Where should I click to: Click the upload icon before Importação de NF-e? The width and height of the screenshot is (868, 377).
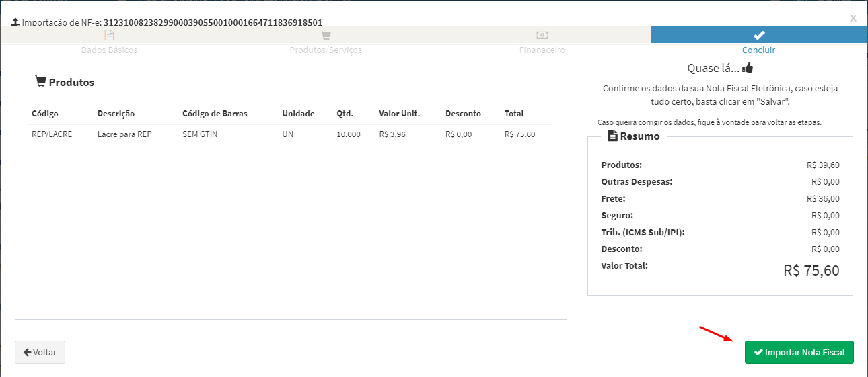[x=15, y=22]
